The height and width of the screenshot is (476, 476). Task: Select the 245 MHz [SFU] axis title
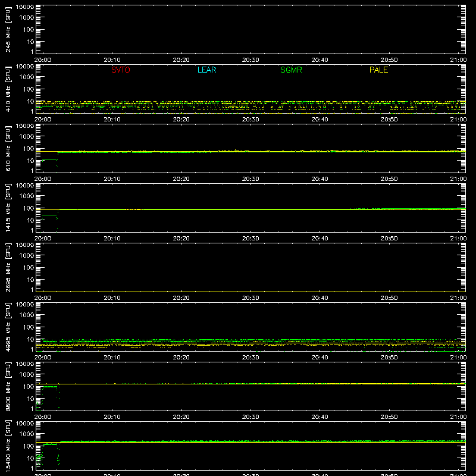pyautogui.click(x=8, y=29)
